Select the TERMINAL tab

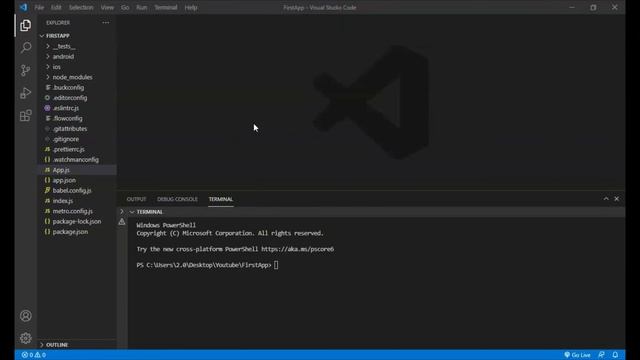(x=221, y=199)
